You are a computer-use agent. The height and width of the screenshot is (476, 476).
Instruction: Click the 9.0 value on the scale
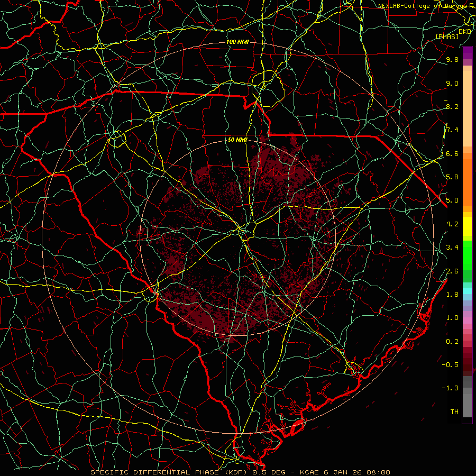(452, 83)
